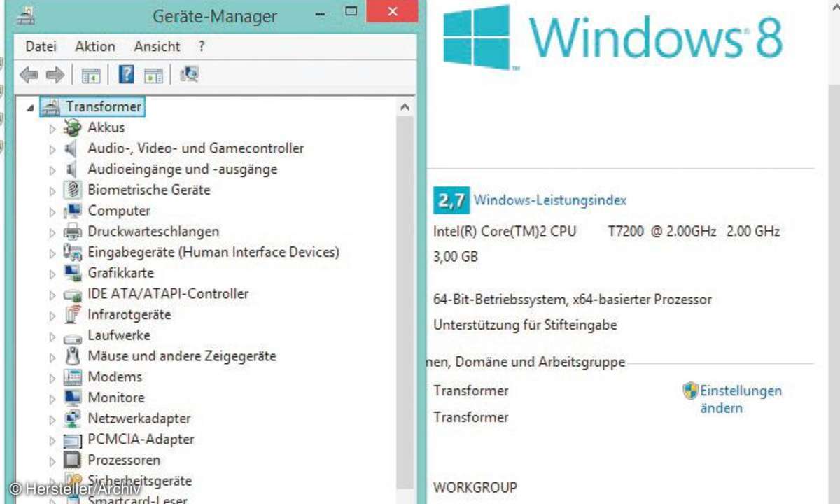
Task: Close the Geräte-Manager window
Action: click(x=393, y=12)
